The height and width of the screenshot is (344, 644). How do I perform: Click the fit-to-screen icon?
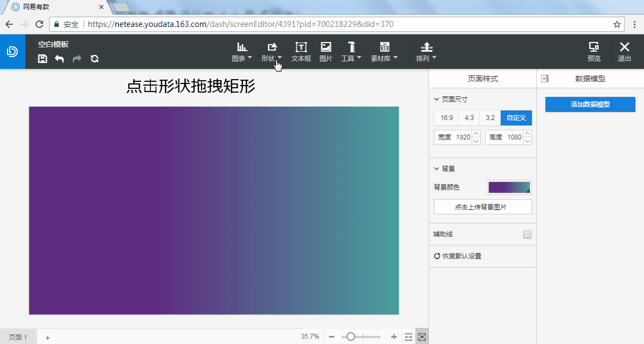point(422,337)
